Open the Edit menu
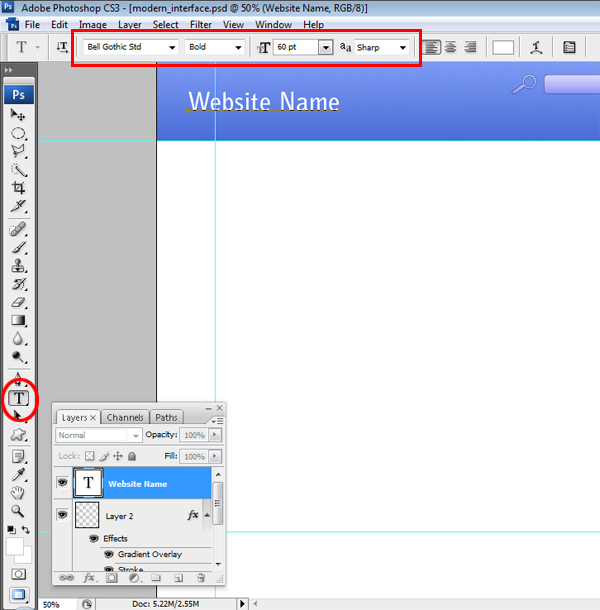The height and width of the screenshot is (610, 600). [59, 25]
